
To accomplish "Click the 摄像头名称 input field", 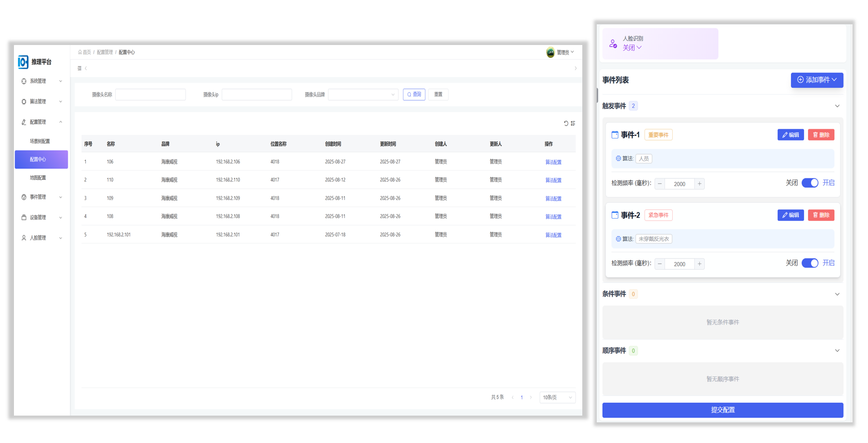I will point(150,95).
